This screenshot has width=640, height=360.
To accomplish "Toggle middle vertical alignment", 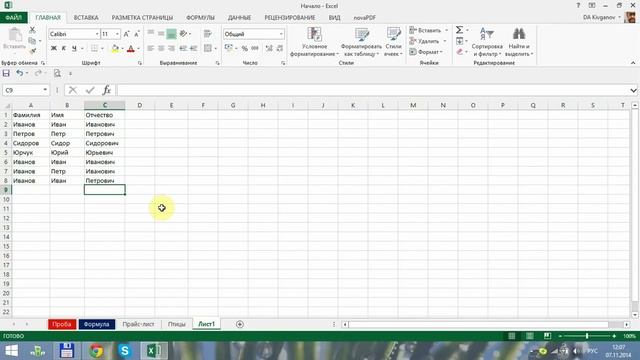I will point(161,34).
